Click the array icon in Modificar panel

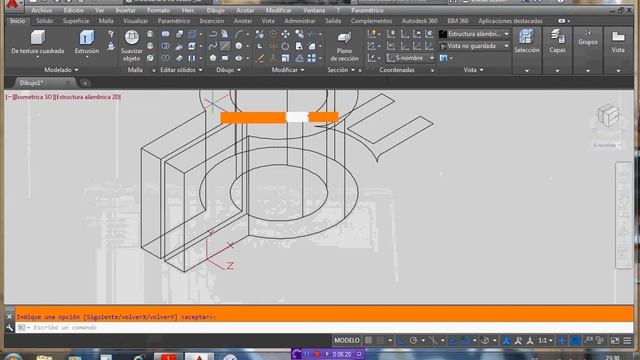pos(312,58)
